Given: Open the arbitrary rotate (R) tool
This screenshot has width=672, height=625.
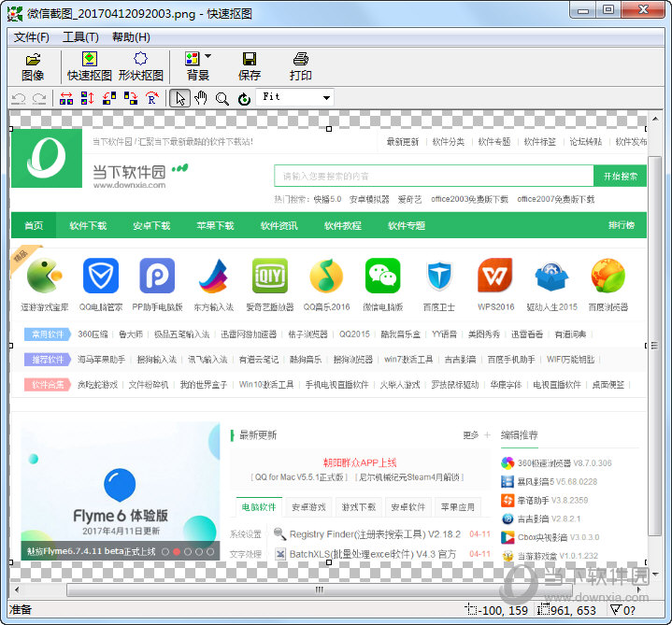Looking at the screenshot, I should [x=151, y=98].
